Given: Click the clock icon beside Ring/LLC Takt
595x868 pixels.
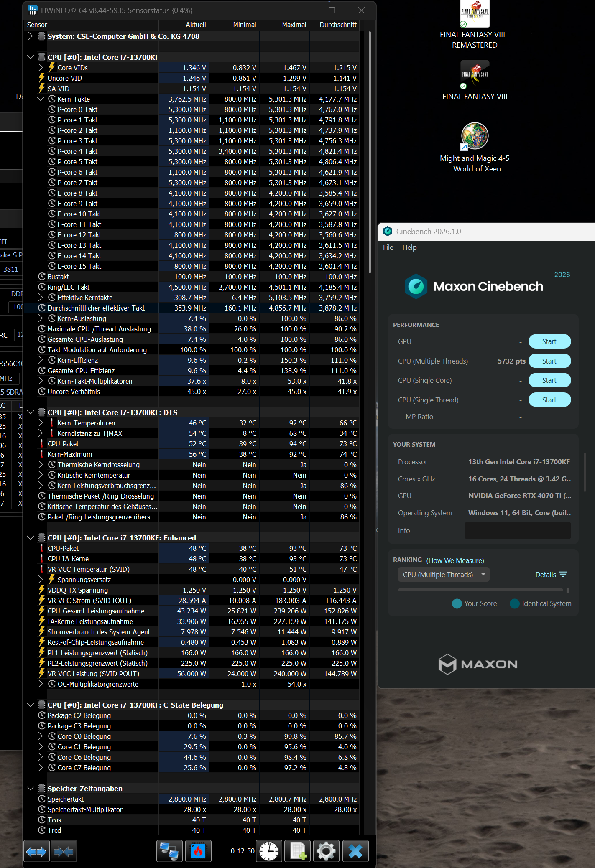Looking at the screenshot, I should click(x=42, y=287).
